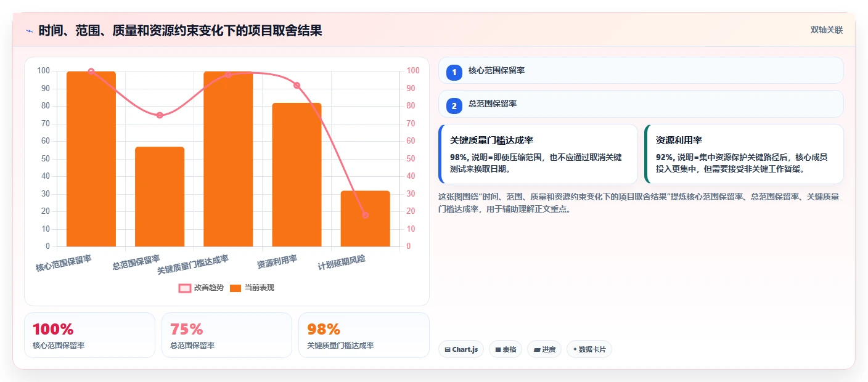This screenshot has width=868, height=382.
Task: Click the 计划延期风险 bar in chart
Action: [366, 219]
